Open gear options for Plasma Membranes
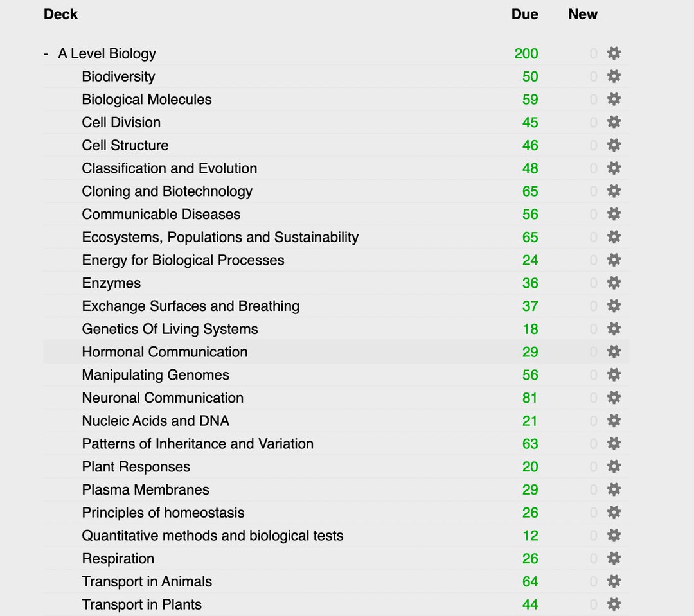 tap(614, 489)
